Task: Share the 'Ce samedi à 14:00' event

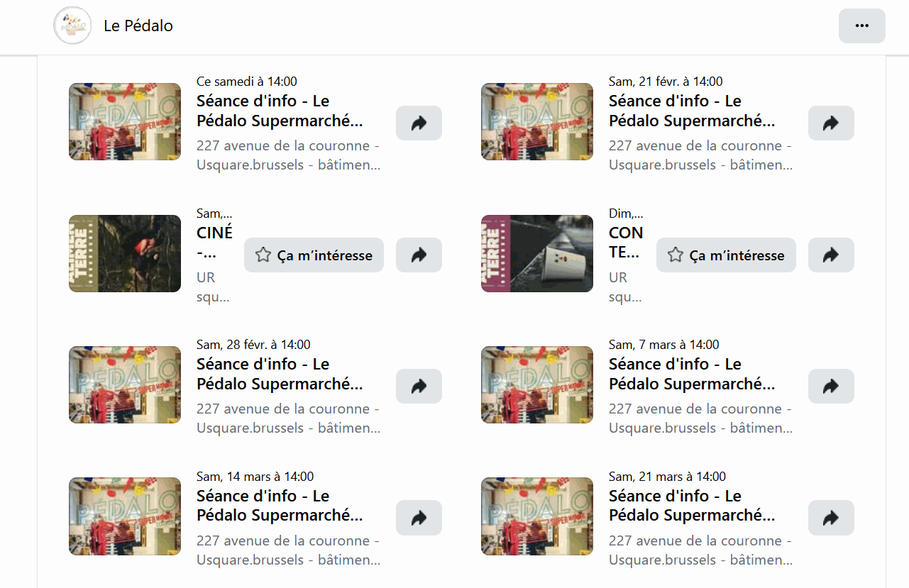Action: point(419,123)
